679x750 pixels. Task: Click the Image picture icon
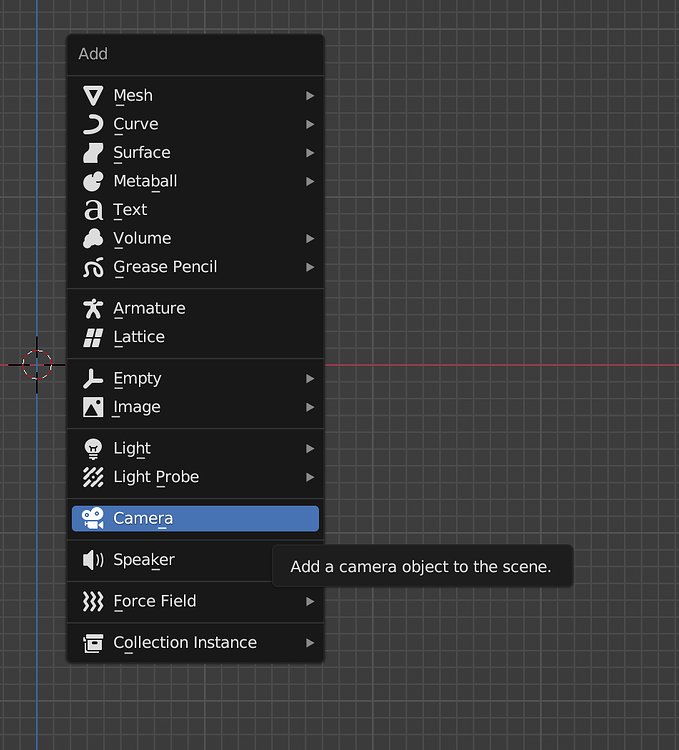coord(93,407)
